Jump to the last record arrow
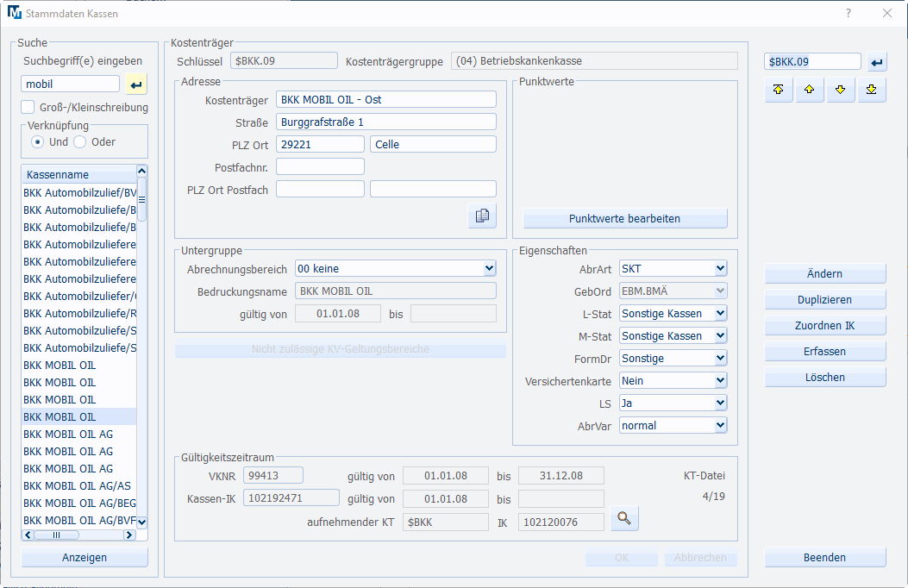The height and width of the screenshot is (588, 908). point(872,91)
